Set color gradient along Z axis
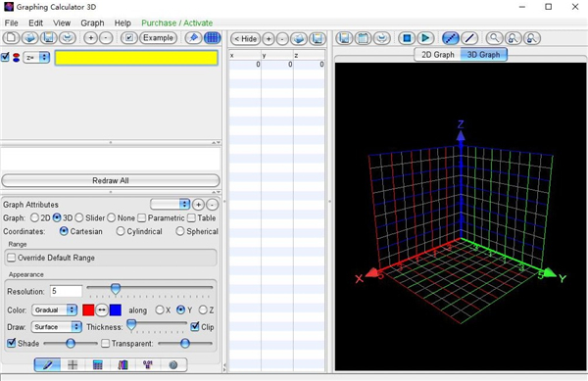 click(x=203, y=310)
